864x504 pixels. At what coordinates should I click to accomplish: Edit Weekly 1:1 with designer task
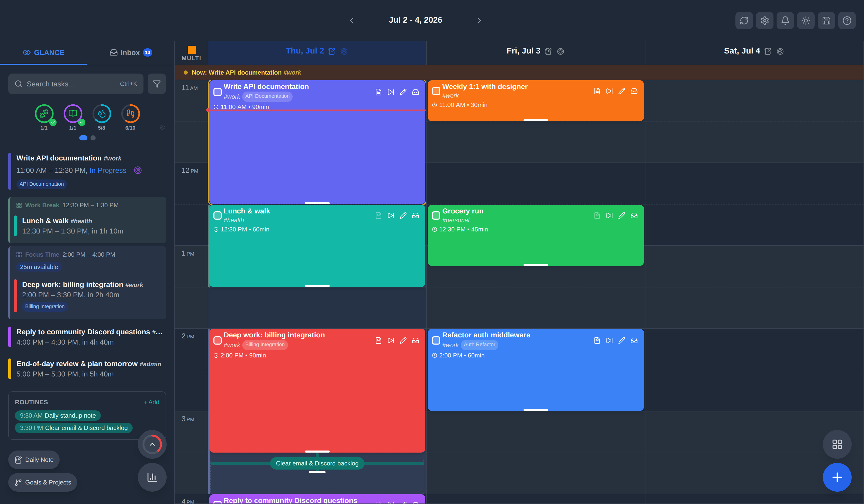pos(622,91)
